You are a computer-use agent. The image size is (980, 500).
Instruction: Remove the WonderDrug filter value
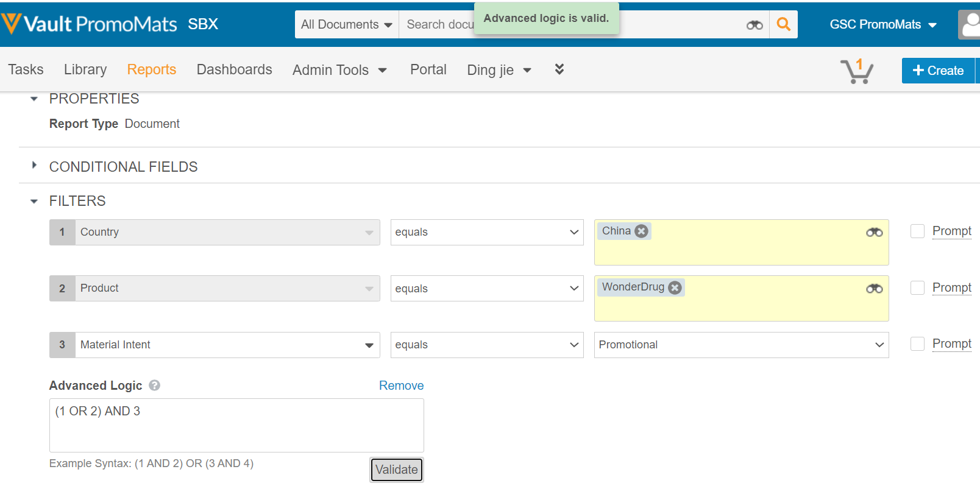pos(675,287)
